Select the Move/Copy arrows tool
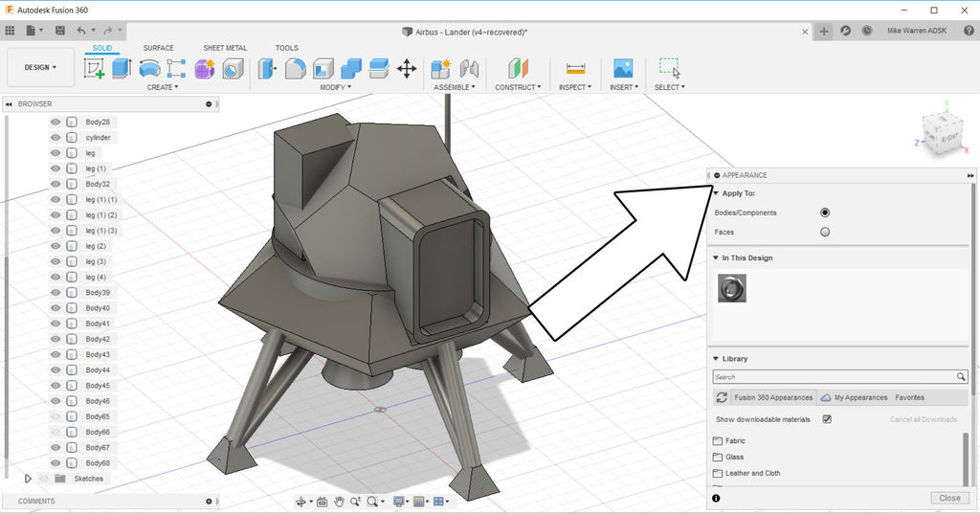Image resolution: width=980 pixels, height=514 pixels. pos(406,69)
